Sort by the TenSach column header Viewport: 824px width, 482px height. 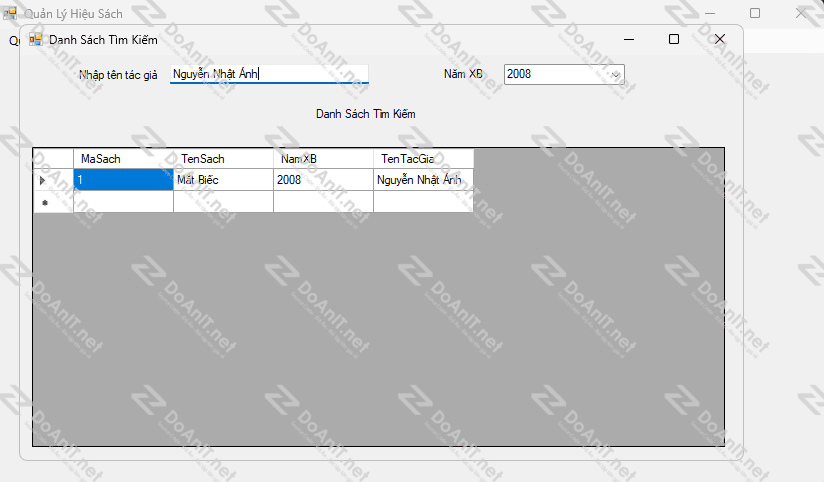tap(223, 159)
